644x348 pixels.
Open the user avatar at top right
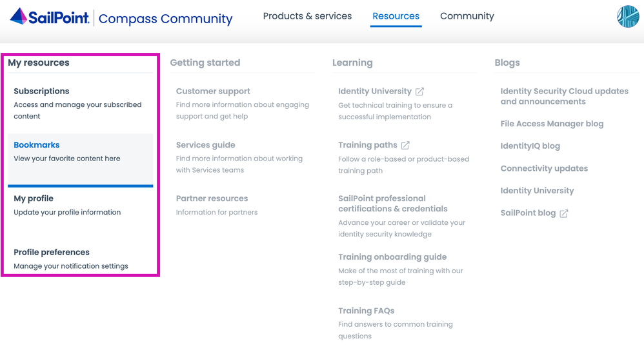(627, 16)
